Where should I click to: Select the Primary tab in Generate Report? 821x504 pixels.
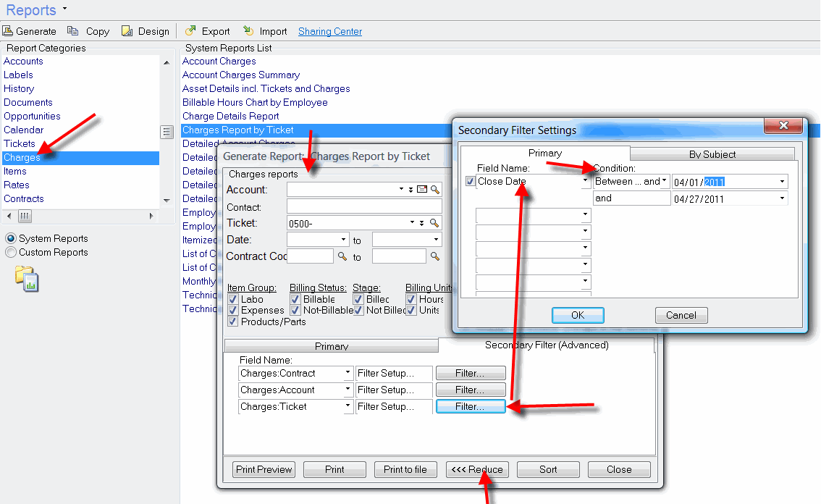(x=331, y=346)
